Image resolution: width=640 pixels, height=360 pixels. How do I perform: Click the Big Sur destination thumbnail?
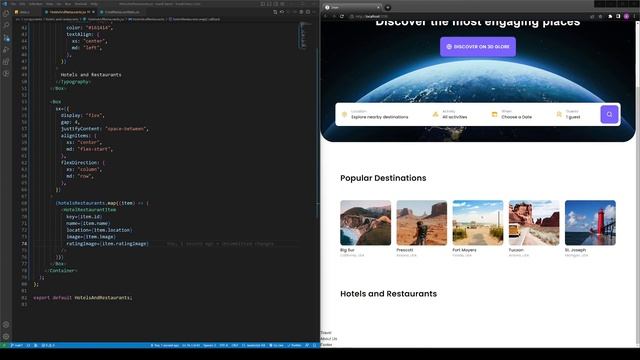pos(365,222)
